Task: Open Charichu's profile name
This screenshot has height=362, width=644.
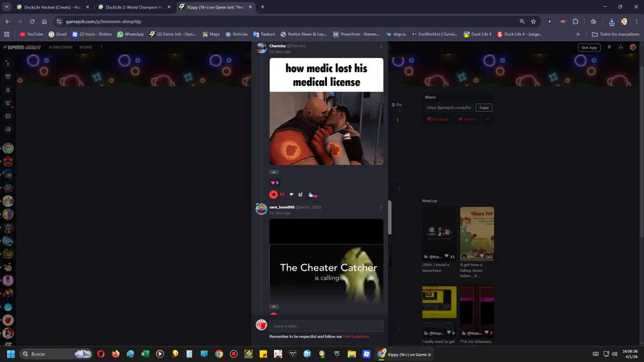Action: pos(277,46)
